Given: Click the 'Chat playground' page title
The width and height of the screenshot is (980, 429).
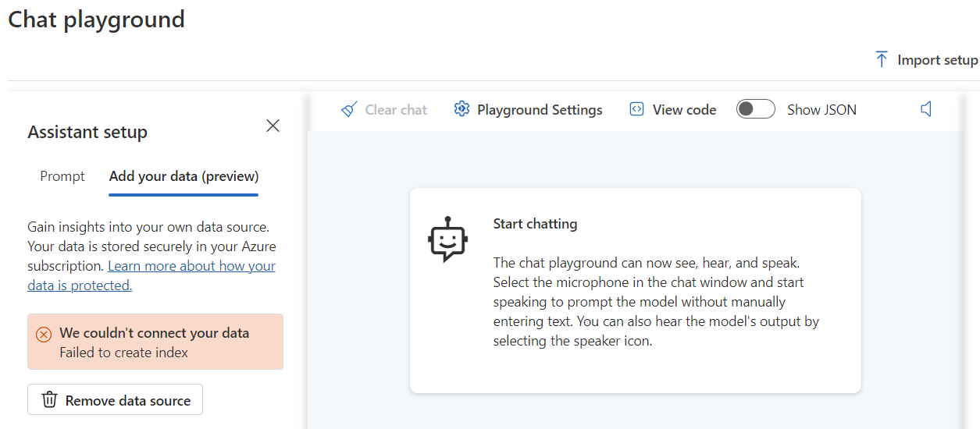Looking at the screenshot, I should [96, 19].
